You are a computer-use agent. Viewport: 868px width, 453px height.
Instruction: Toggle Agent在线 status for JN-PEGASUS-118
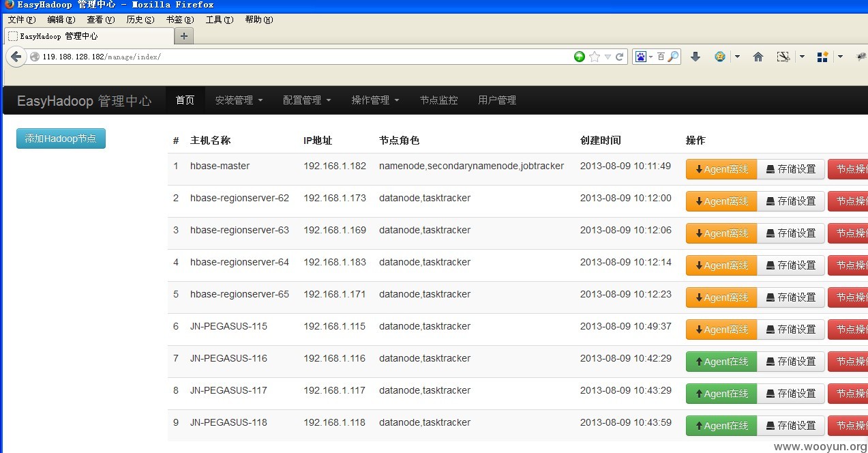tap(721, 426)
